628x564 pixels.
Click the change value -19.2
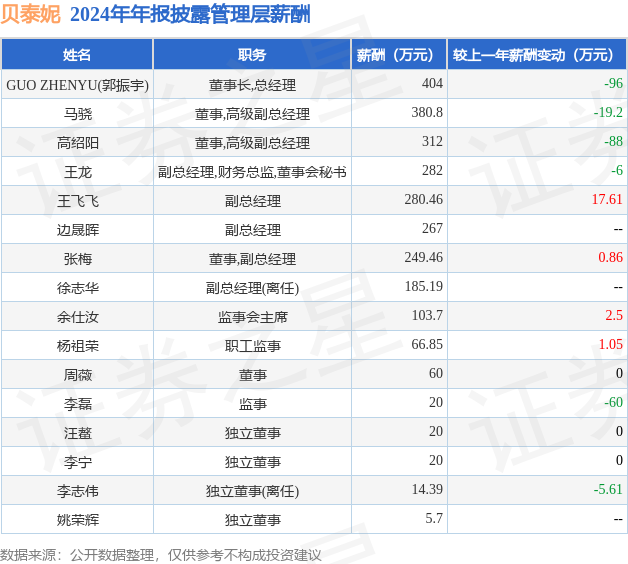[608, 112]
